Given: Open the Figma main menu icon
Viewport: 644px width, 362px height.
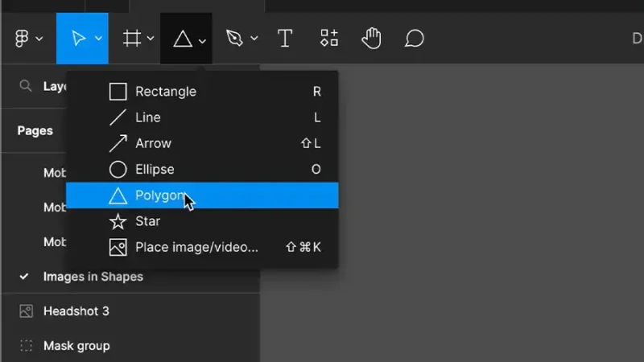Looking at the screenshot, I should click(x=22, y=39).
